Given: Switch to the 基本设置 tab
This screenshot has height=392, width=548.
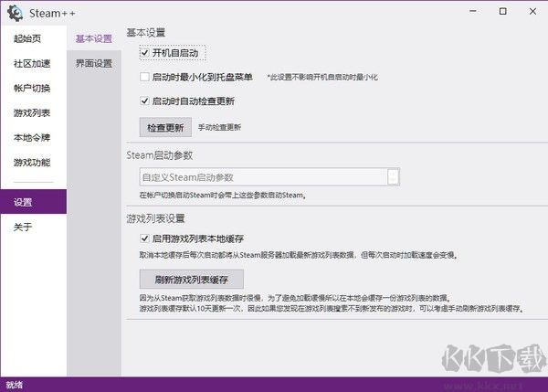Looking at the screenshot, I should tap(94, 38).
